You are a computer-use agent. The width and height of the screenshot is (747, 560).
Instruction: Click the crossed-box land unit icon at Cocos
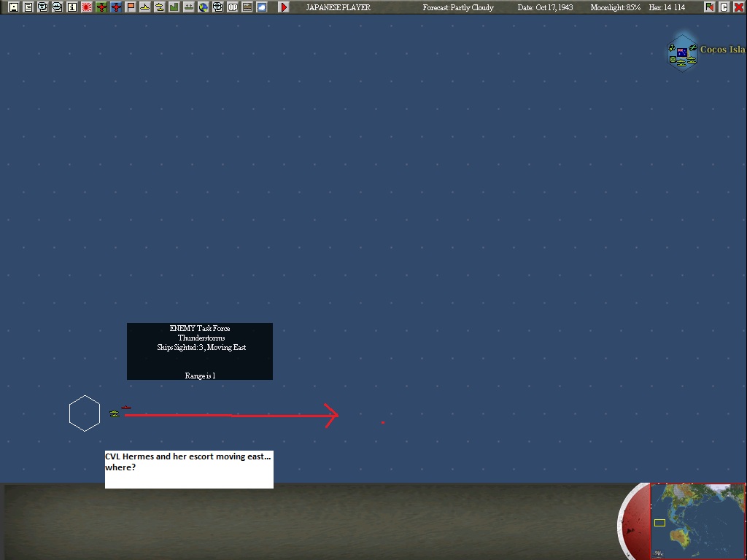coord(673,60)
